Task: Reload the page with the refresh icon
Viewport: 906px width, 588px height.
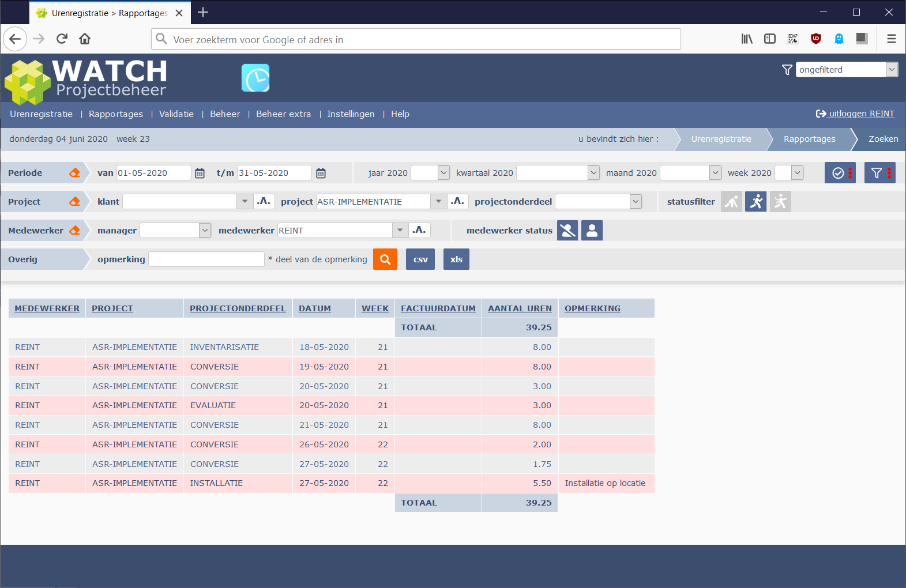Action: [x=62, y=39]
